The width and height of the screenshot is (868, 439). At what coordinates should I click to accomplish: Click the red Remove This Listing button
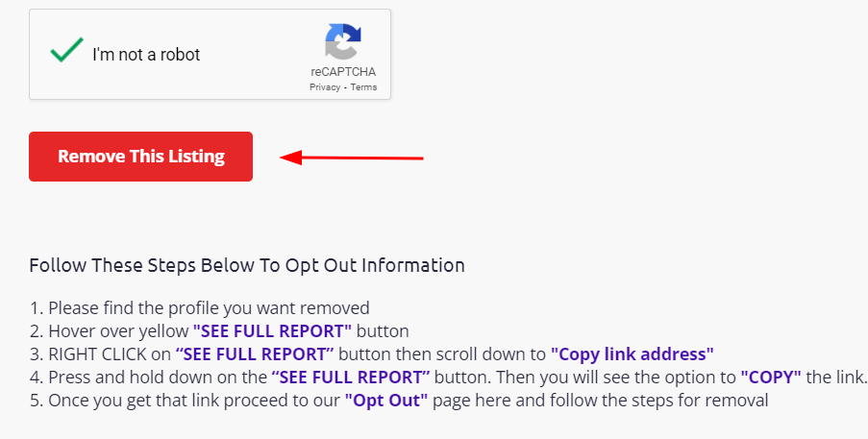140,157
